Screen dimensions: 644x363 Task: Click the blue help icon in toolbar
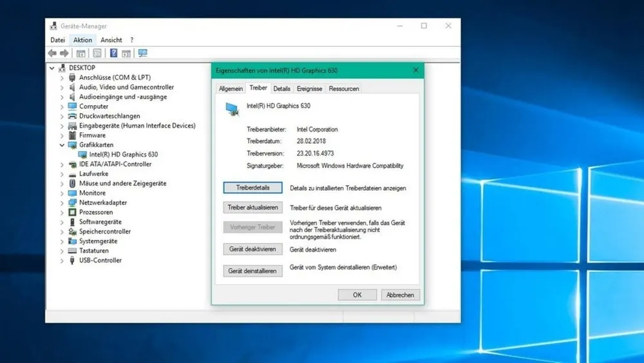113,54
